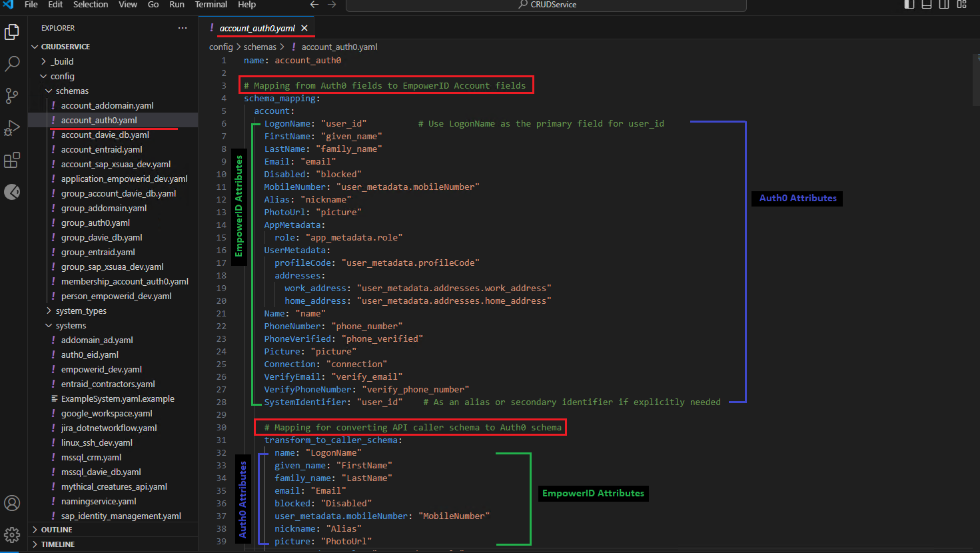Open the Selection menu
The height and width of the screenshot is (553, 980).
91,5
